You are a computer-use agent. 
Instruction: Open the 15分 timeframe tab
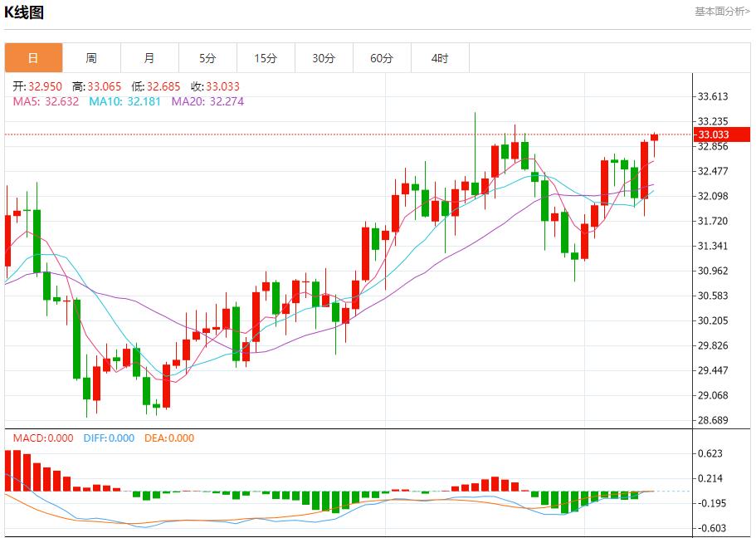pyautogui.click(x=266, y=58)
